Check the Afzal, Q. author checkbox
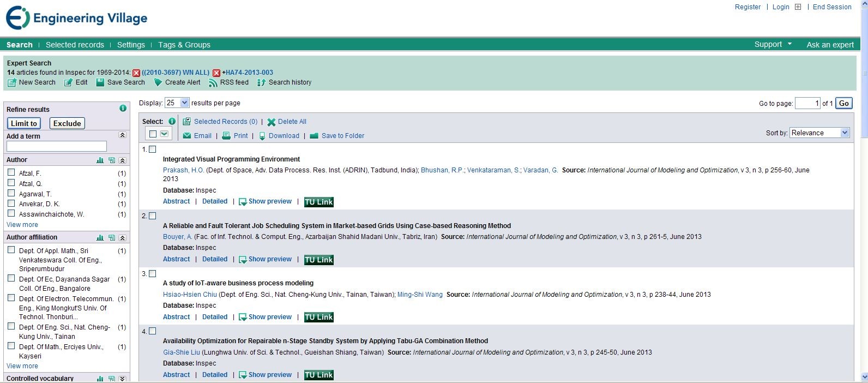This screenshot has height=383, width=868. [11, 183]
